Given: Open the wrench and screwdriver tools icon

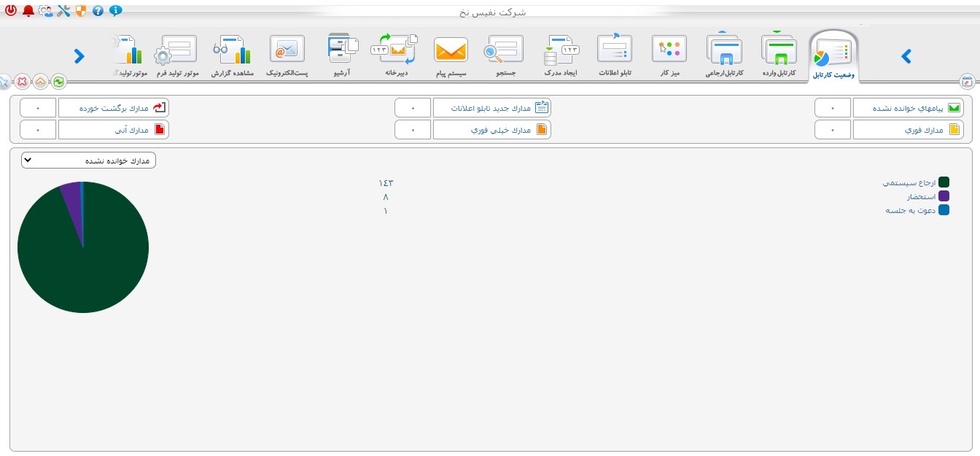Looking at the screenshot, I should 63,11.
